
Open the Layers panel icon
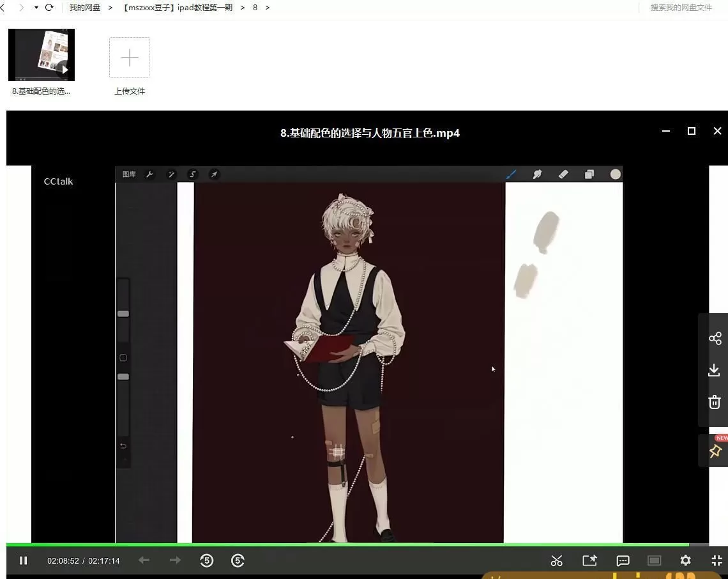coord(588,174)
